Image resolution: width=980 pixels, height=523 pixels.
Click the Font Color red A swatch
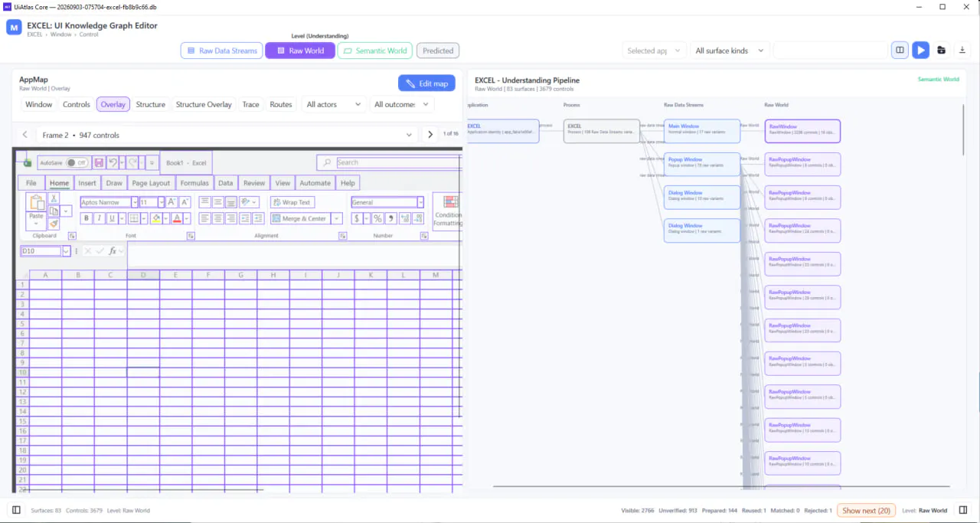(x=177, y=218)
